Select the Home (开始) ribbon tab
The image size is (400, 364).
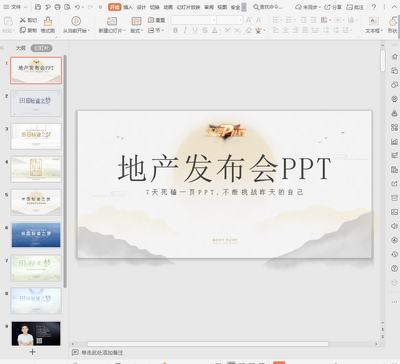tap(115, 7)
